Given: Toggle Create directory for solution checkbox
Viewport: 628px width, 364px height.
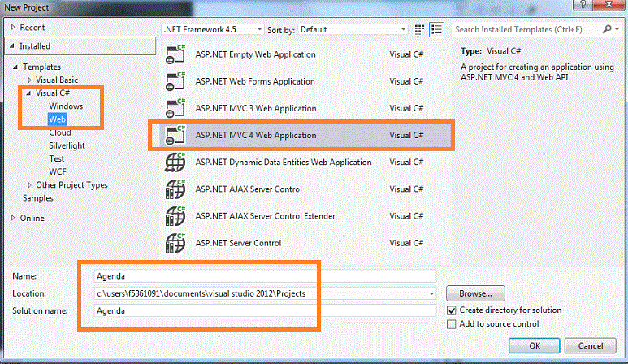Looking at the screenshot, I should [x=452, y=310].
